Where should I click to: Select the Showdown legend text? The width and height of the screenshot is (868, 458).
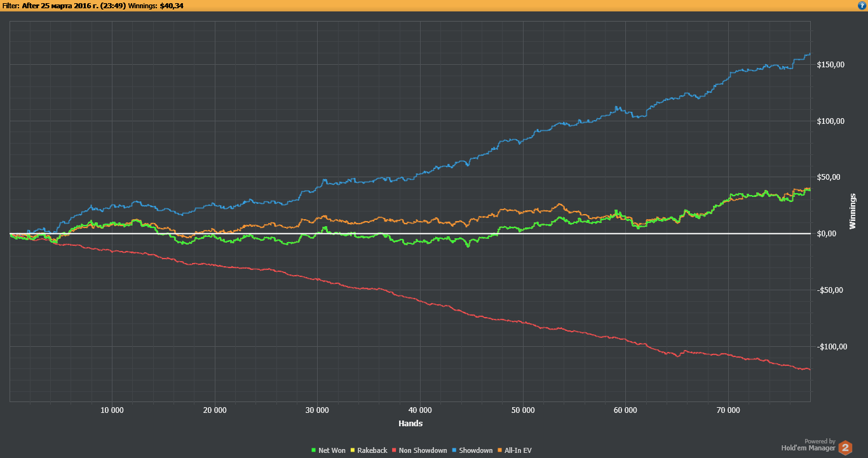[475, 450]
